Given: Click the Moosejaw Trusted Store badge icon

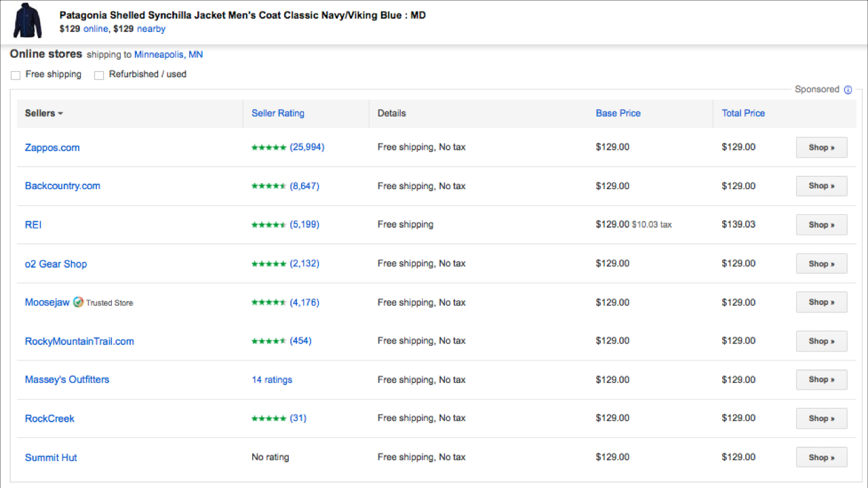Looking at the screenshot, I should click(78, 302).
